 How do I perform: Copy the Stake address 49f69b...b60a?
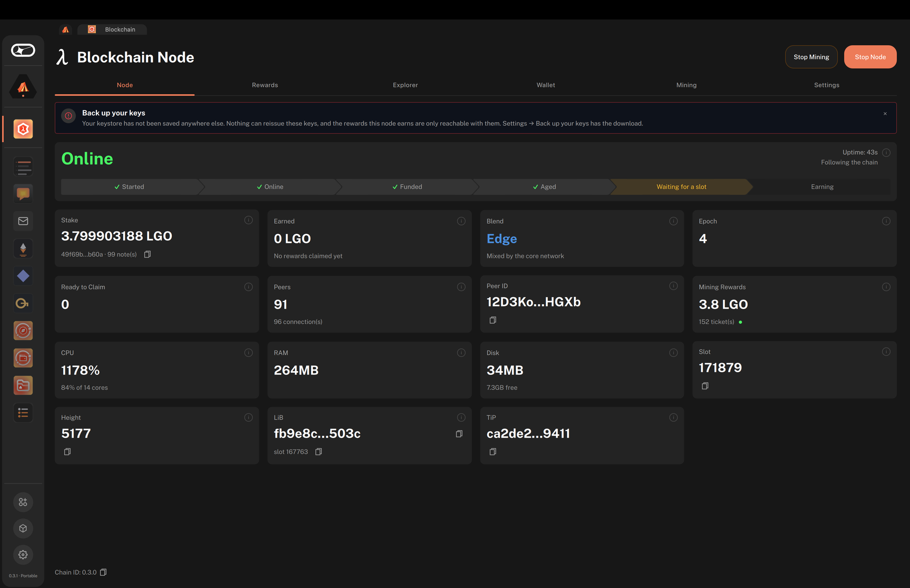pyautogui.click(x=147, y=254)
